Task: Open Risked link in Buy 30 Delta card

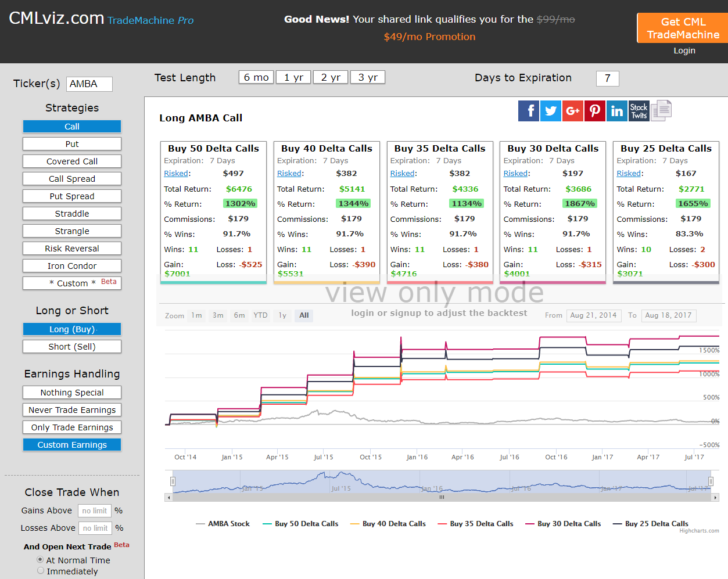Action: pyautogui.click(x=516, y=174)
